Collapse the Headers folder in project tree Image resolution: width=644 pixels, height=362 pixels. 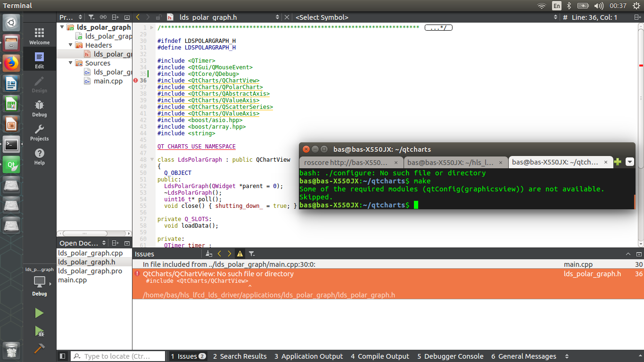[71, 45]
